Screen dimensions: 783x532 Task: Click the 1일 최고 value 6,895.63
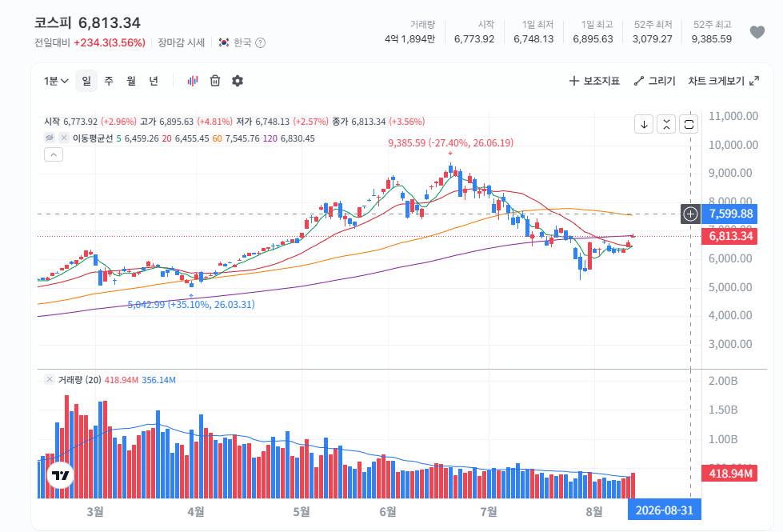point(593,39)
